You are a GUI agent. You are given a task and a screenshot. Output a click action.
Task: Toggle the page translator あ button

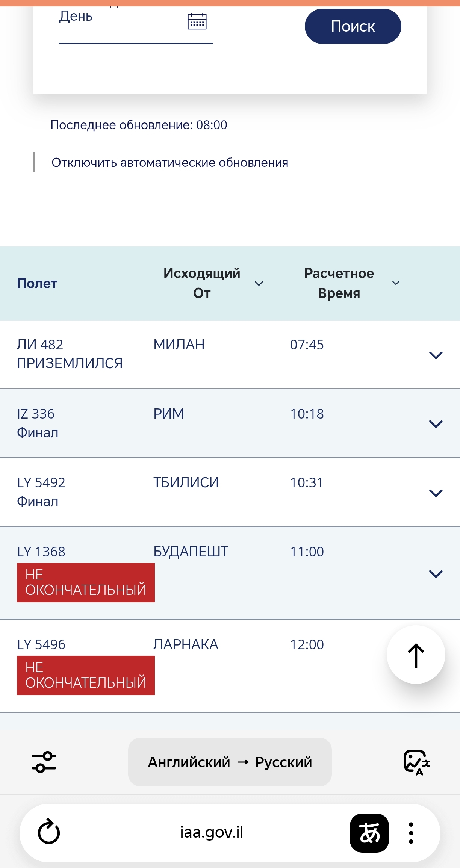point(369,833)
